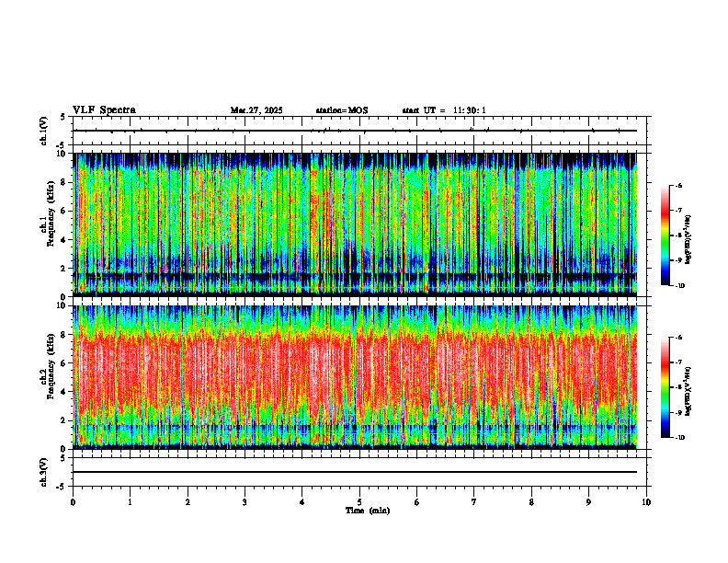728x563 pixels.
Task: Click the 'ch.3(V)' waveform axis label
Action: (x=43, y=473)
